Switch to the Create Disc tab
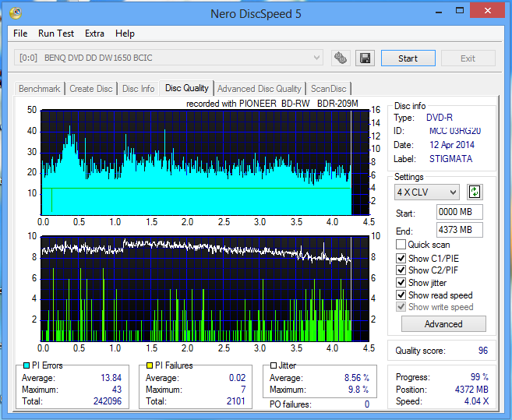Image resolution: width=512 pixels, height=420 pixels. [x=90, y=89]
